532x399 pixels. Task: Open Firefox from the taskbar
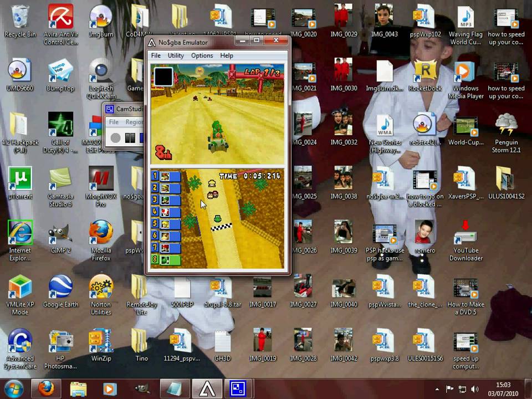coord(46,389)
